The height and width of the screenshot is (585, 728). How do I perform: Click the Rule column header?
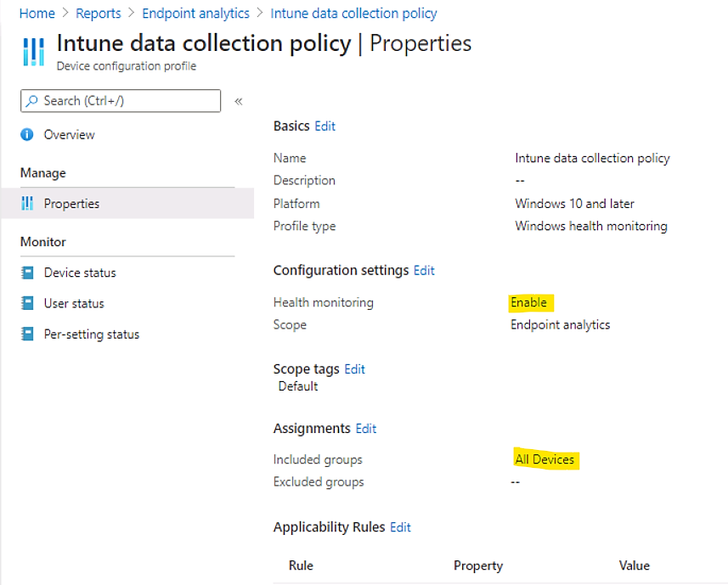click(x=301, y=565)
